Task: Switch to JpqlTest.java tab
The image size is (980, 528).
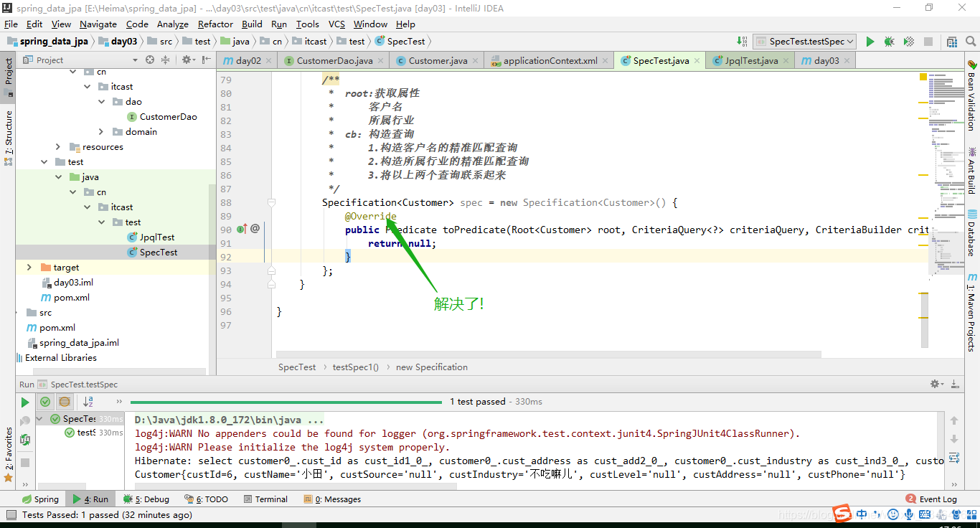Action: pos(751,61)
